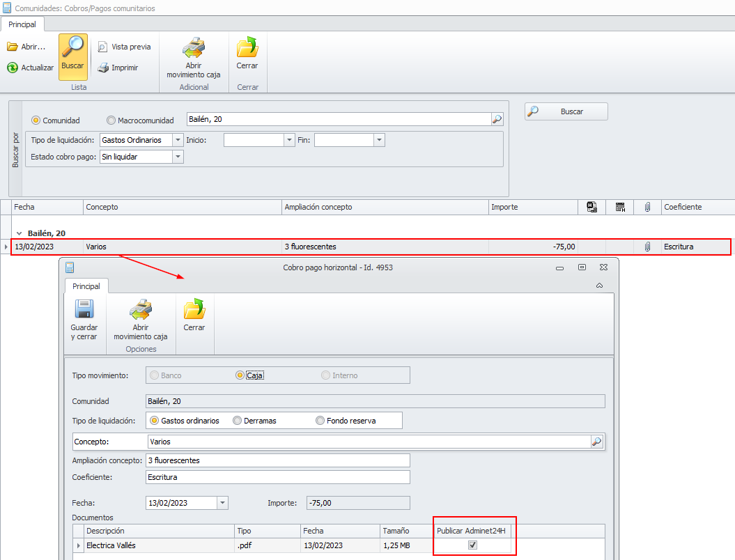Choose the Gastos ordinarios radio option
This screenshot has width=735, height=560.
pyautogui.click(x=154, y=421)
